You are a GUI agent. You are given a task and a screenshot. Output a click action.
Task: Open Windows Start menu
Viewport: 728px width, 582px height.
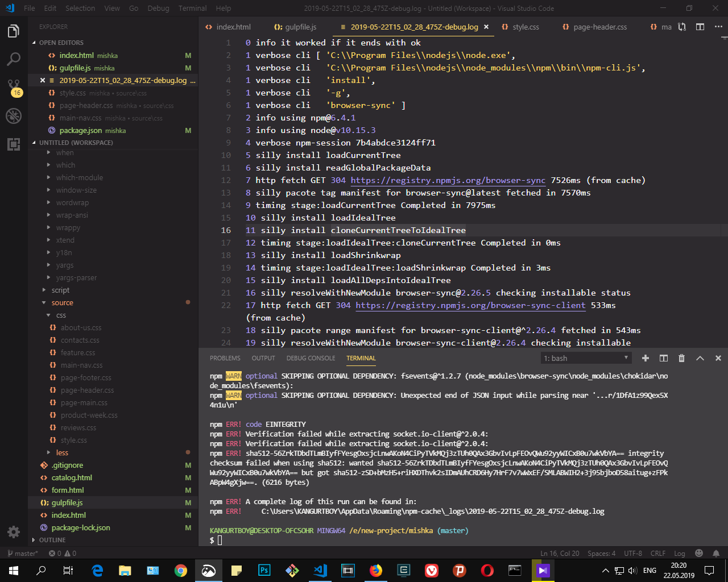click(x=14, y=571)
